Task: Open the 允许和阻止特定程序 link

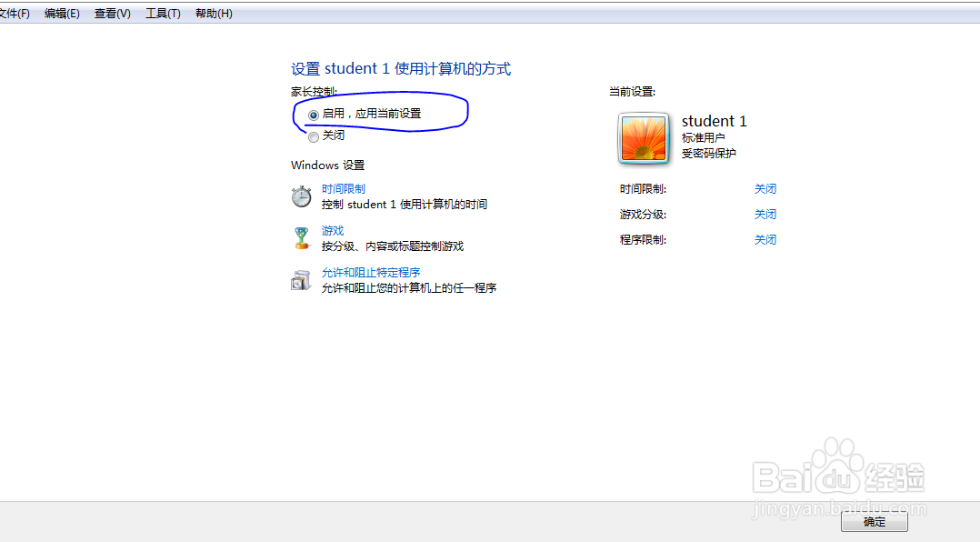Action: [370, 272]
